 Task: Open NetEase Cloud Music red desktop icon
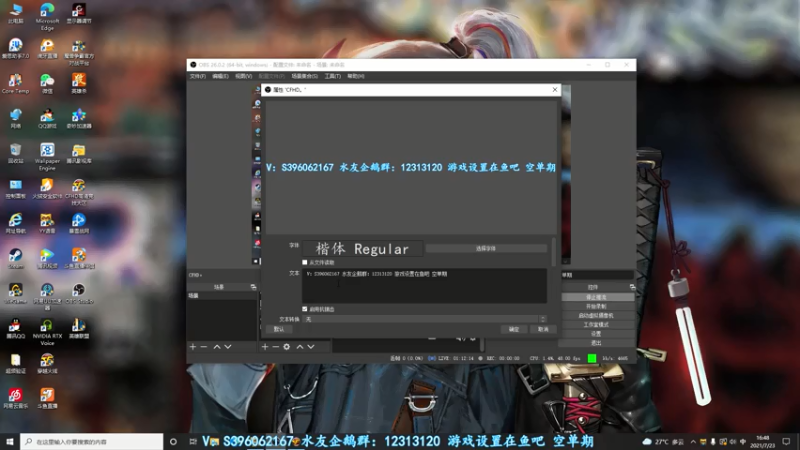[15, 398]
